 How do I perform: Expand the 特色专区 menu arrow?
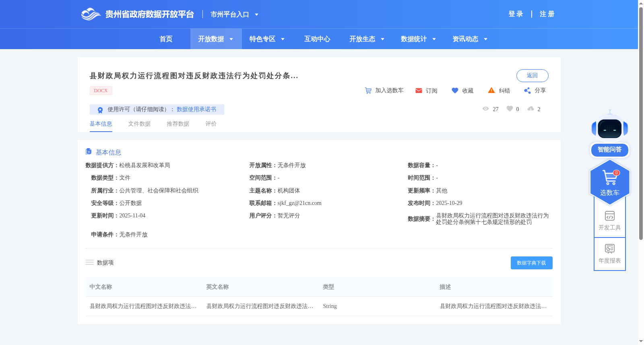[x=283, y=39]
